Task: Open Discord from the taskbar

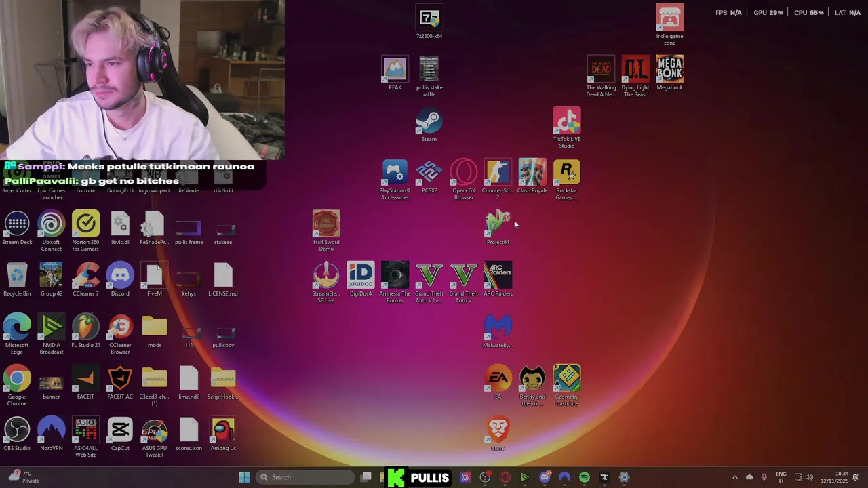Action: (545, 477)
